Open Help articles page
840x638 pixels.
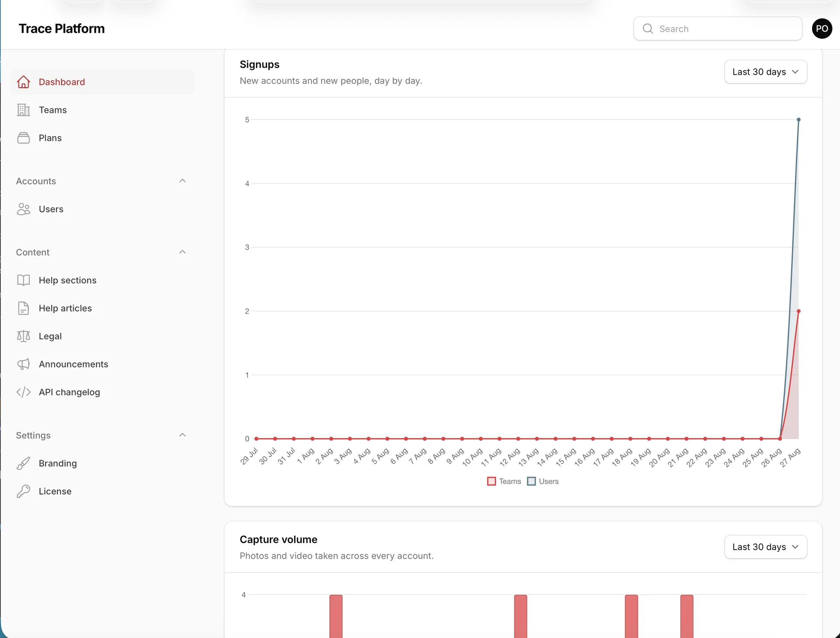click(102, 308)
